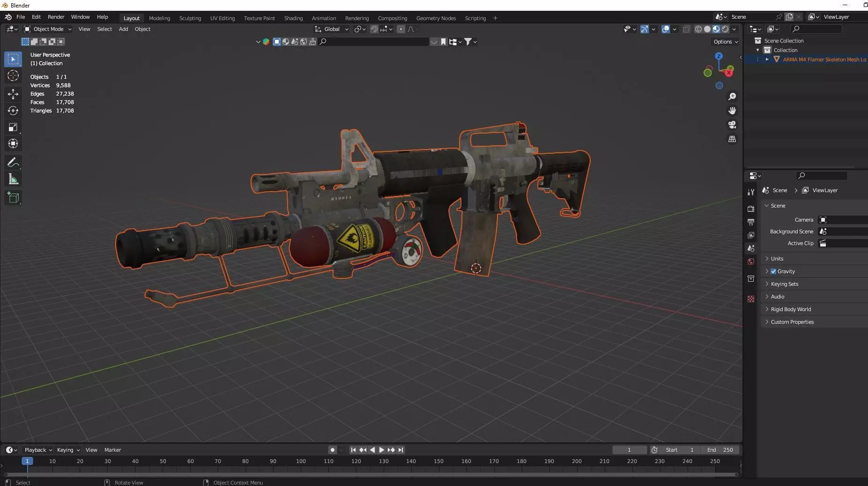Open the Collection properties tab
Screen dimensions: 868x486
point(751,279)
